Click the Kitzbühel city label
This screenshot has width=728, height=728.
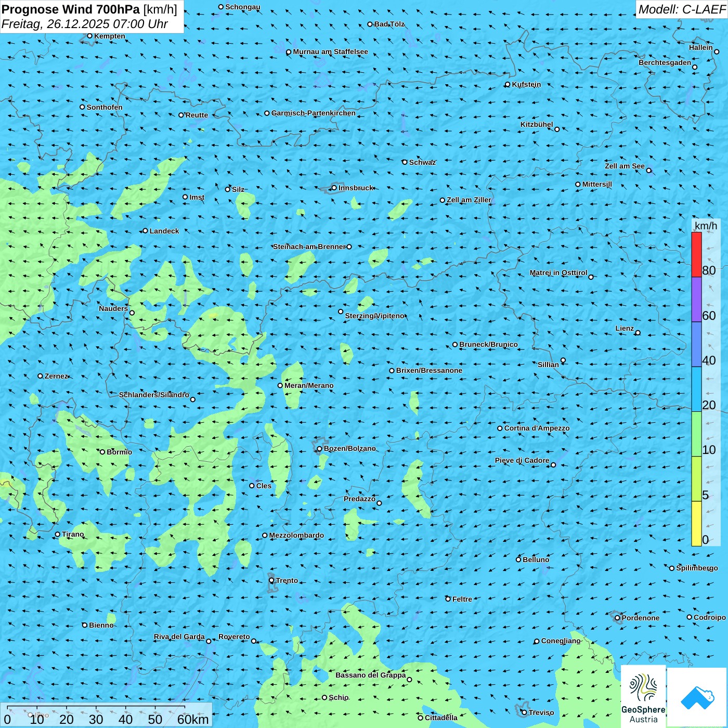537,124
